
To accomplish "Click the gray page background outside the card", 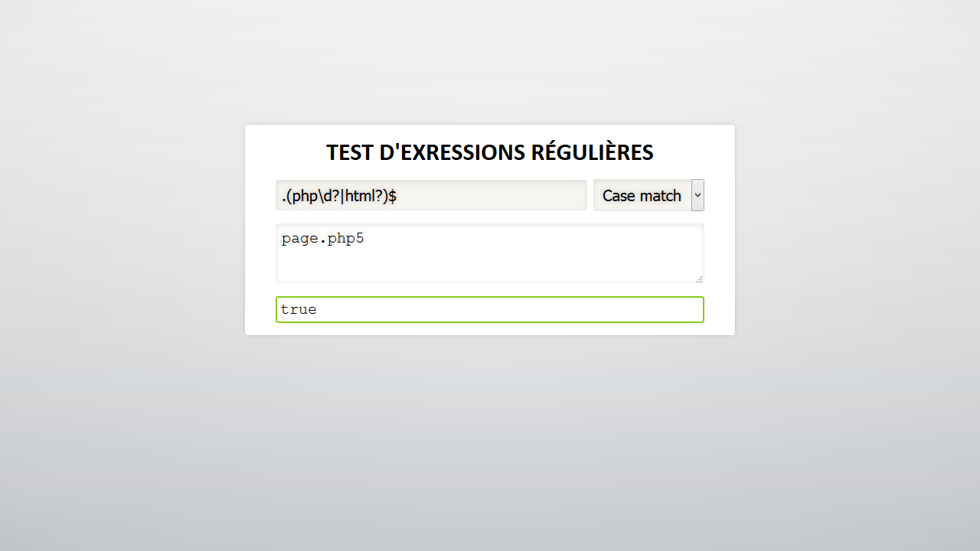I will [115, 459].
